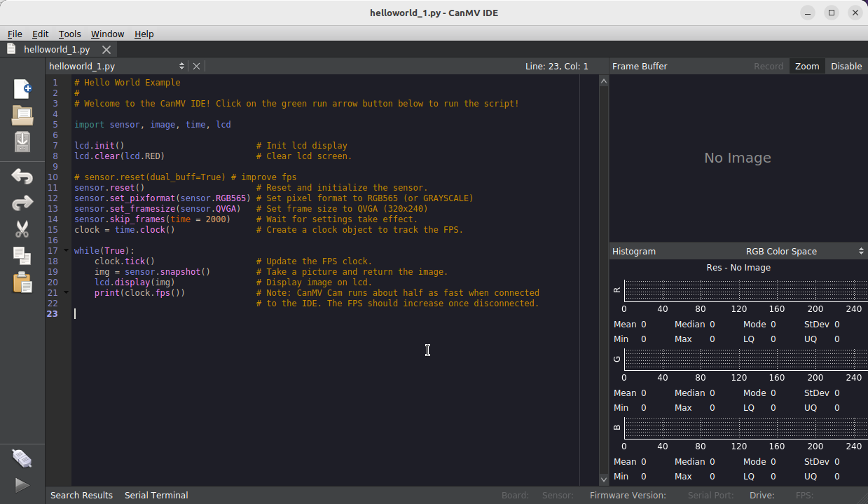
Task: Click line number 12 in the gutter
Action: point(53,198)
